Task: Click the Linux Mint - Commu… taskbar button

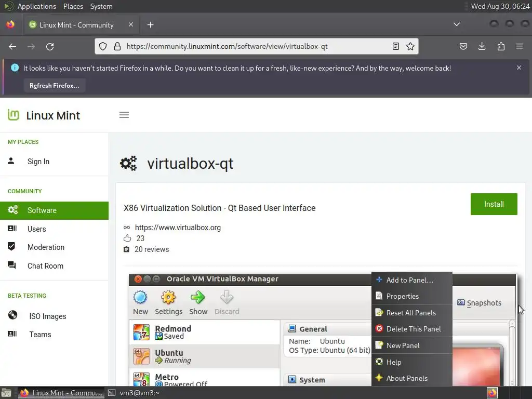Action: pyautogui.click(x=61, y=393)
